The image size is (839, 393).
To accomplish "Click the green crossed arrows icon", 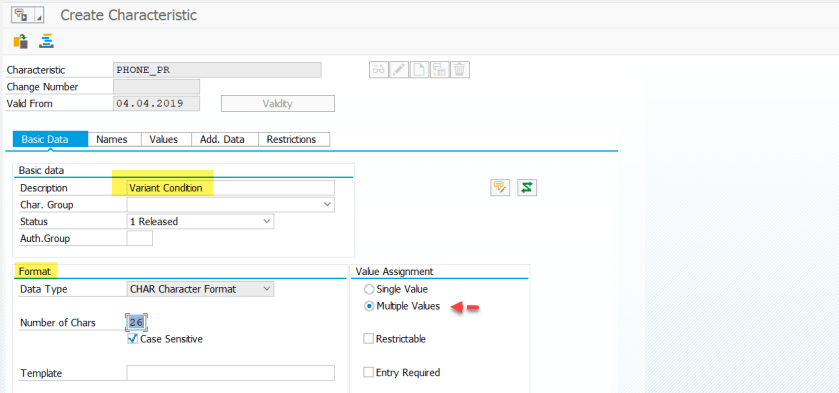I will click(527, 187).
